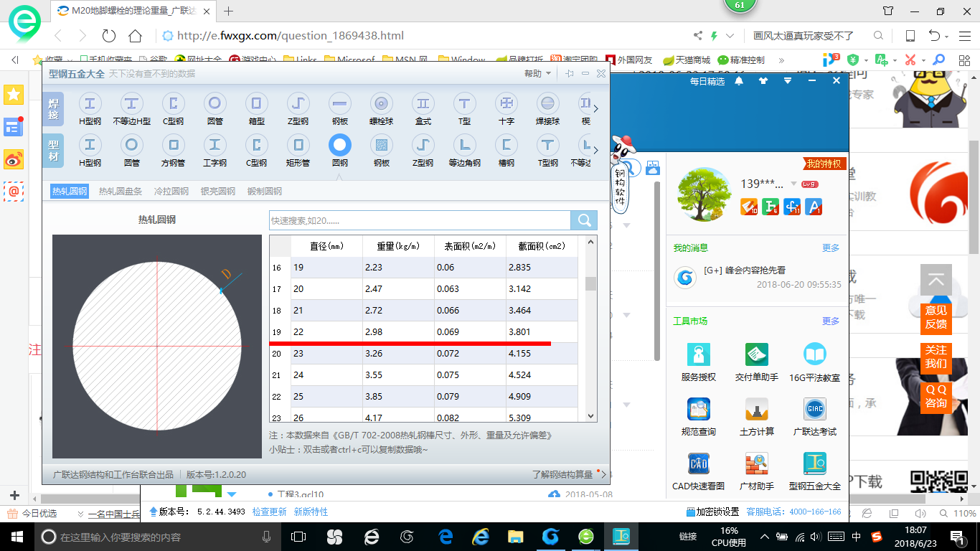Click the browser address bar URL
980x551 pixels.
click(291, 36)
